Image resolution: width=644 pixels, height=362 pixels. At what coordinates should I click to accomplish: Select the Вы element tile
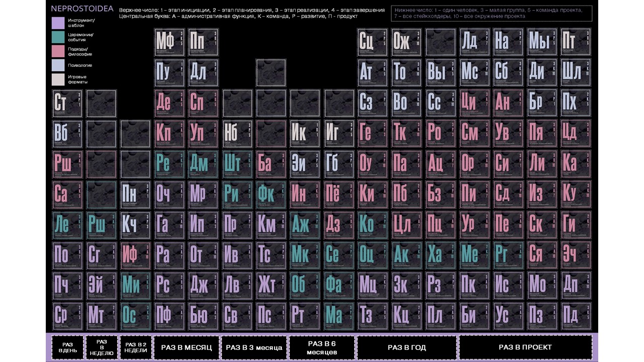tap(440, 72)
